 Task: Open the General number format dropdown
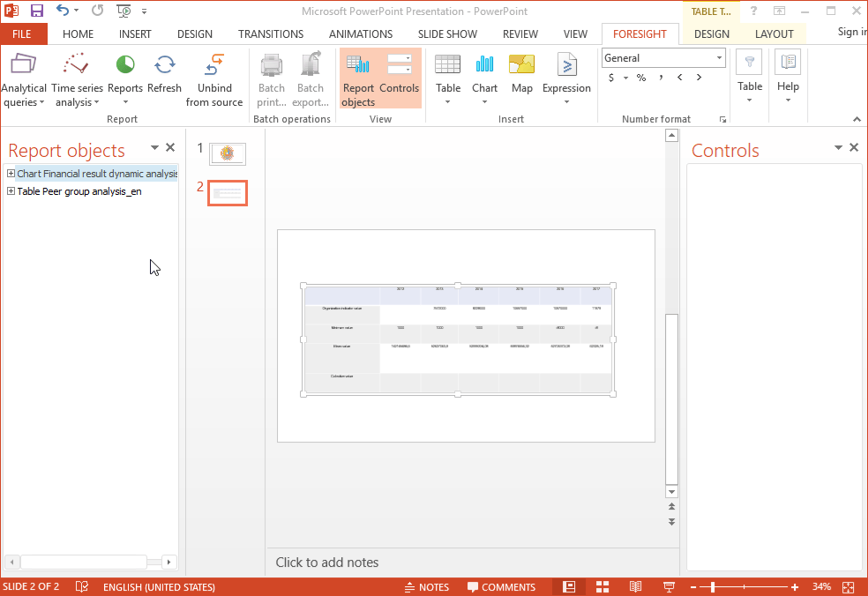tap(719, 58)
